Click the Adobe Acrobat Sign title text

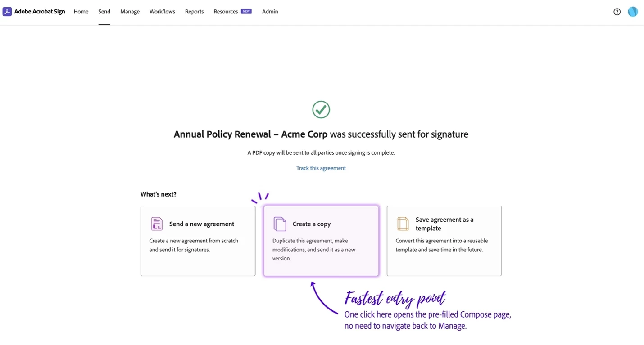coord(40,12)
